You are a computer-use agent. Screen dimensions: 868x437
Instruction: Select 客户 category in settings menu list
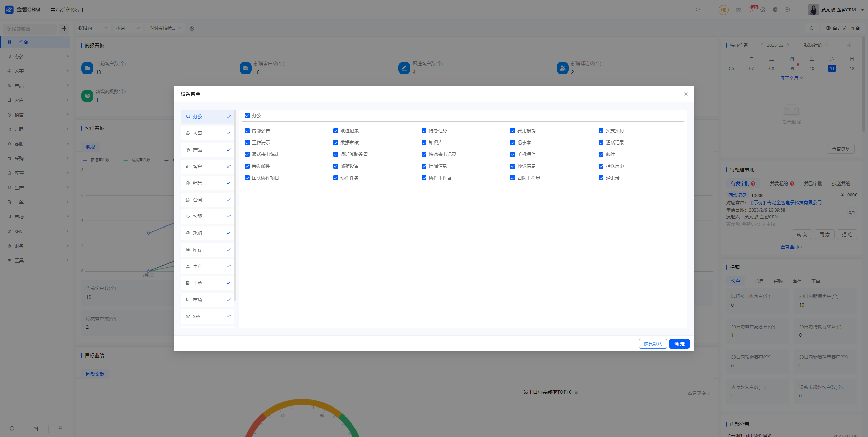pyautogui.click(x=207, y=166)
